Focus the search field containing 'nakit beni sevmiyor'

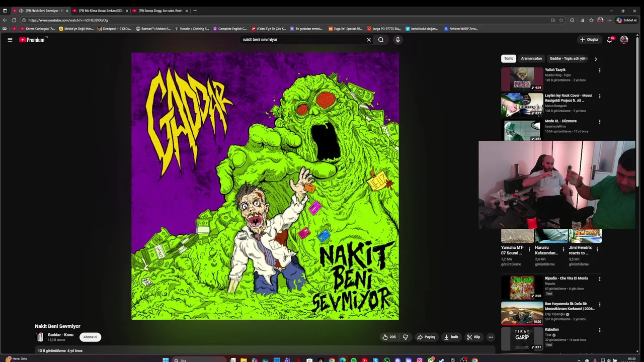(x=302, y=40)
